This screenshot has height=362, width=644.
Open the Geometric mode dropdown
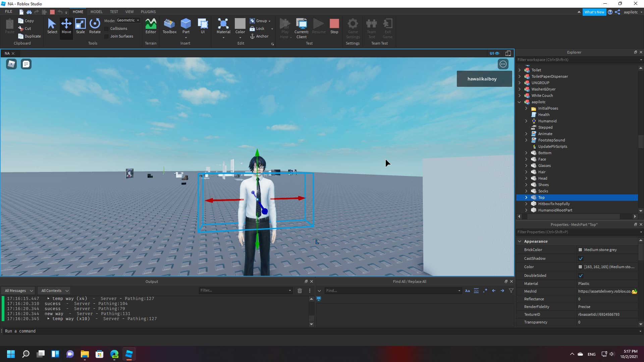pos(138,20)
